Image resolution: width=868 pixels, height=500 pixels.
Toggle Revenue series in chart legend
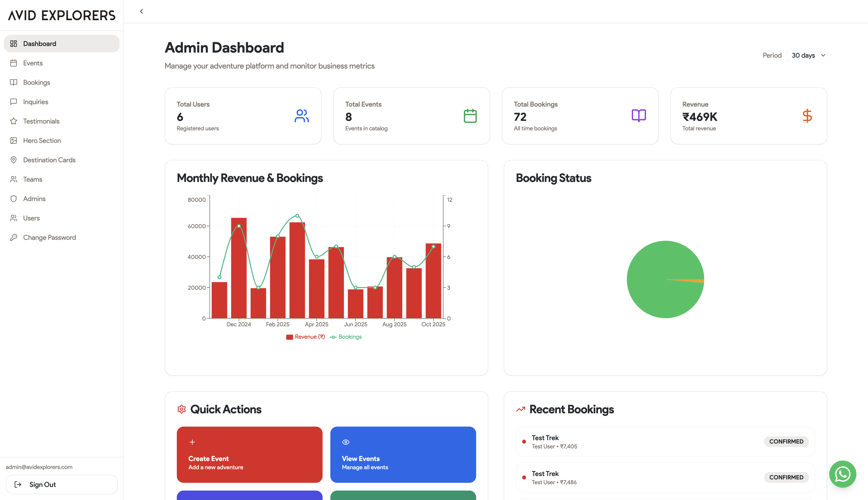coord(305,337)
